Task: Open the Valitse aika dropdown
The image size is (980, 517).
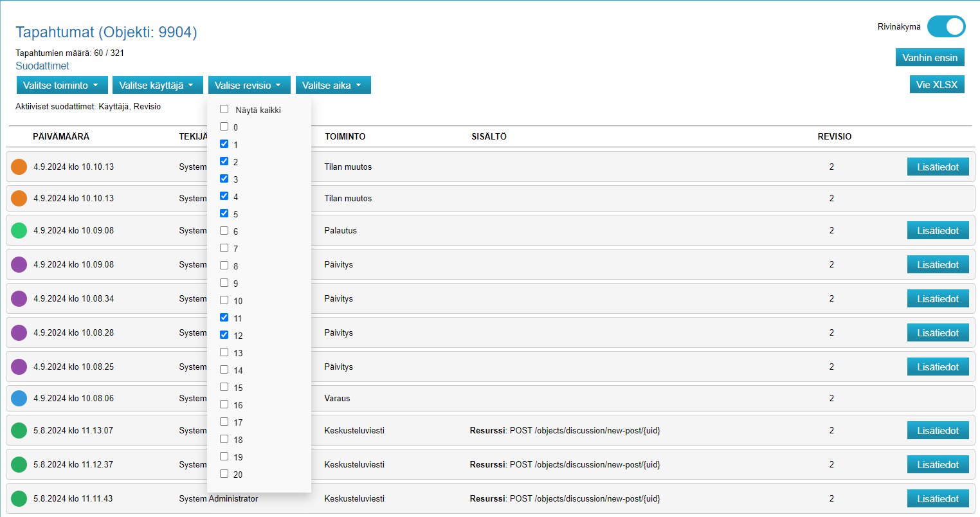Action: (x=332, y=85)
